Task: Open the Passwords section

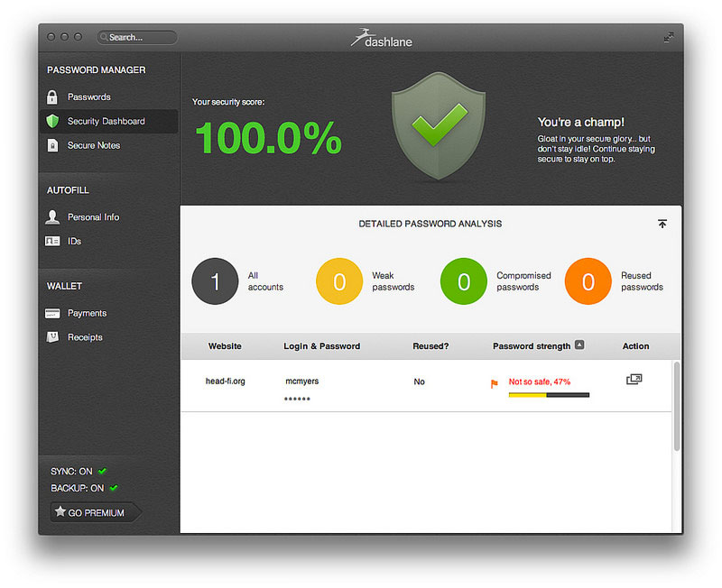Action: tap(108, 97)
